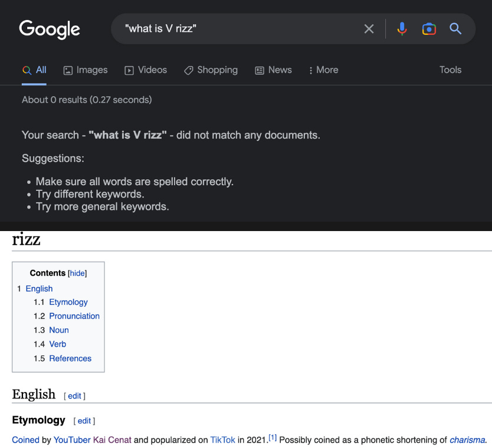Open the Shopping tab

pyautogui.click(x=211, y=70)
